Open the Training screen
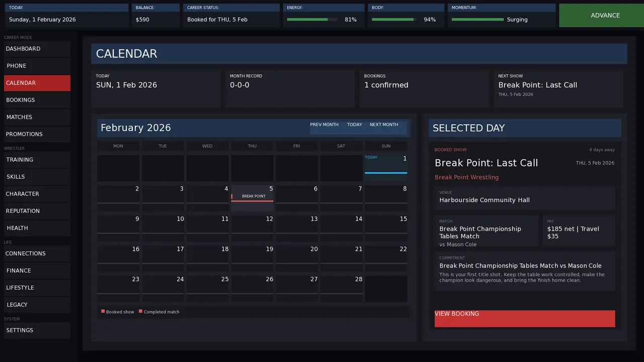Image resolution: width=644 pixels, height=362 pixels. point(37,160)
